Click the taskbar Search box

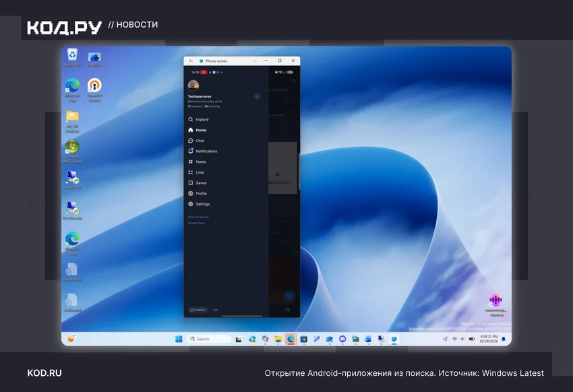pos(209,339)
